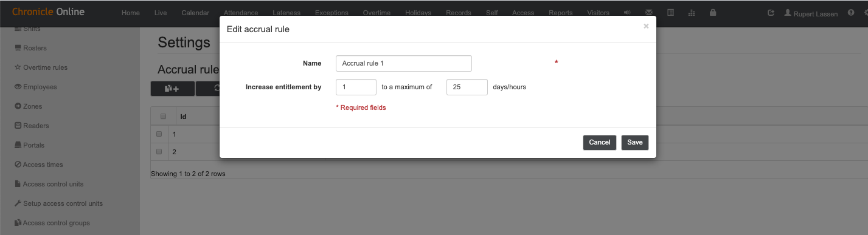Open the Overtime rules settings link
The image size is (868, 235).
[45, 67]
